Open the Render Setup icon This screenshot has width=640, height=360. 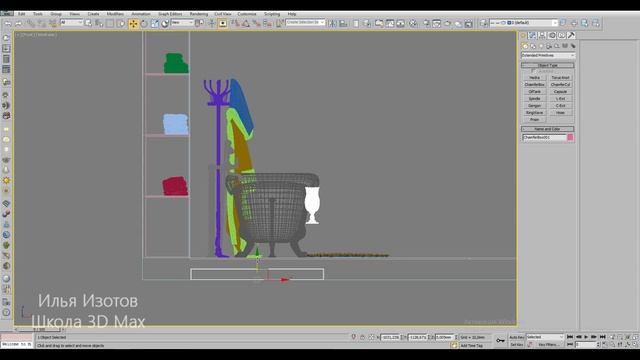tap(426, 23)
